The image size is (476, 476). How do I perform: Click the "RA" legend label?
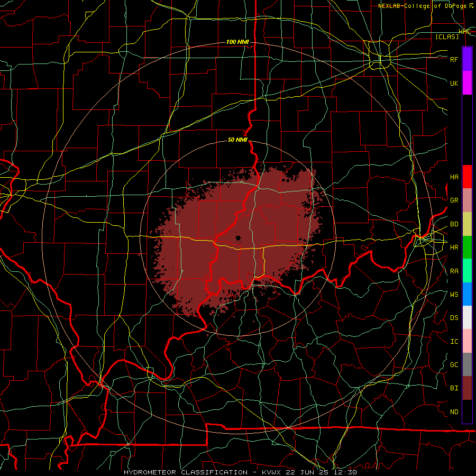click(x=454, y=271)
